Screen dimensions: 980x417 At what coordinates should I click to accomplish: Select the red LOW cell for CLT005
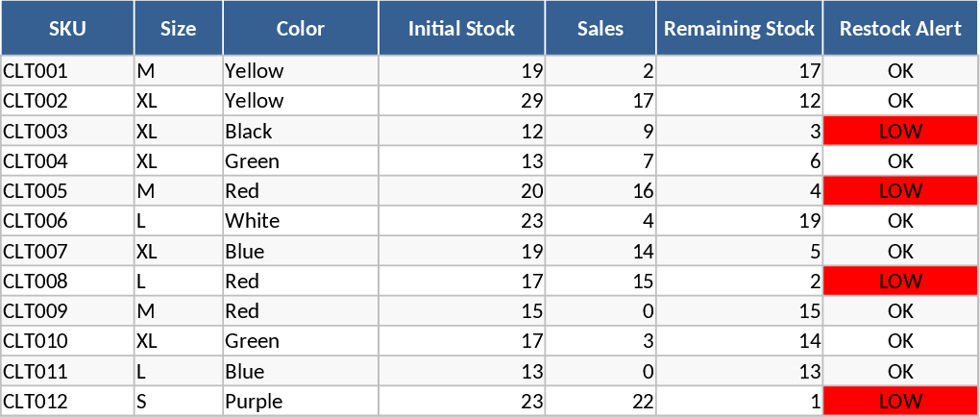coord(900,191)
